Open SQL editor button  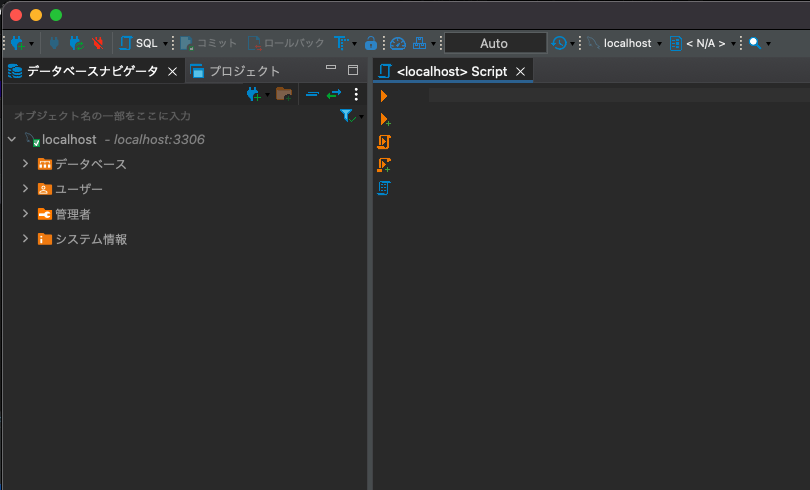coord(138,43)
